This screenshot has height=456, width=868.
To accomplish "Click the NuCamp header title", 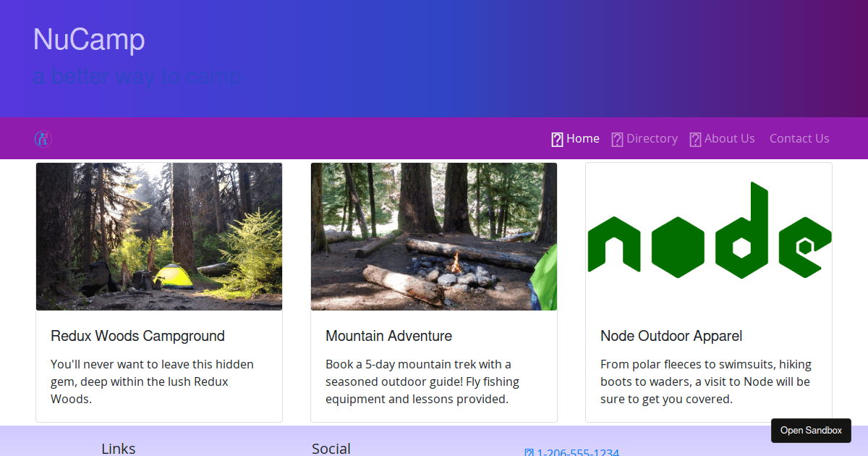I will [89, 39].
